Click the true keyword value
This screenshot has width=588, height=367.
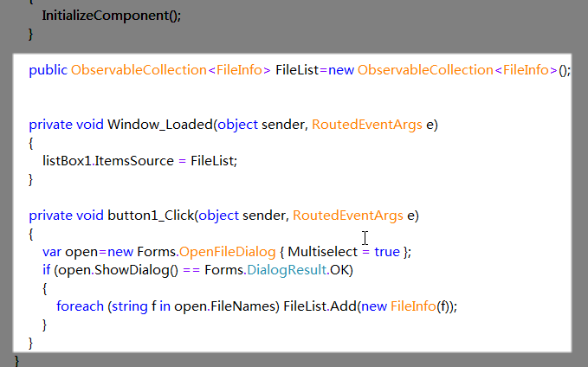click(x=387, y=251)
